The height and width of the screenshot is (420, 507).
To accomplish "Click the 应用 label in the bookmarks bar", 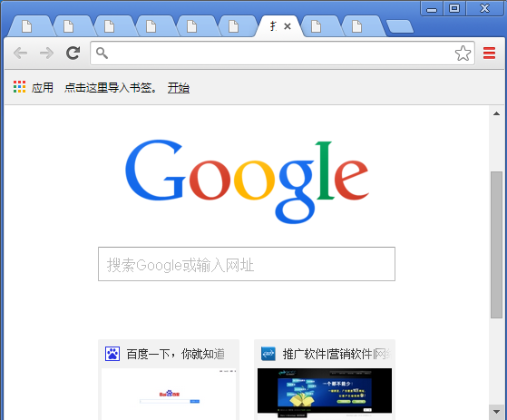I will pyautogui.click(x=43, y=88).
